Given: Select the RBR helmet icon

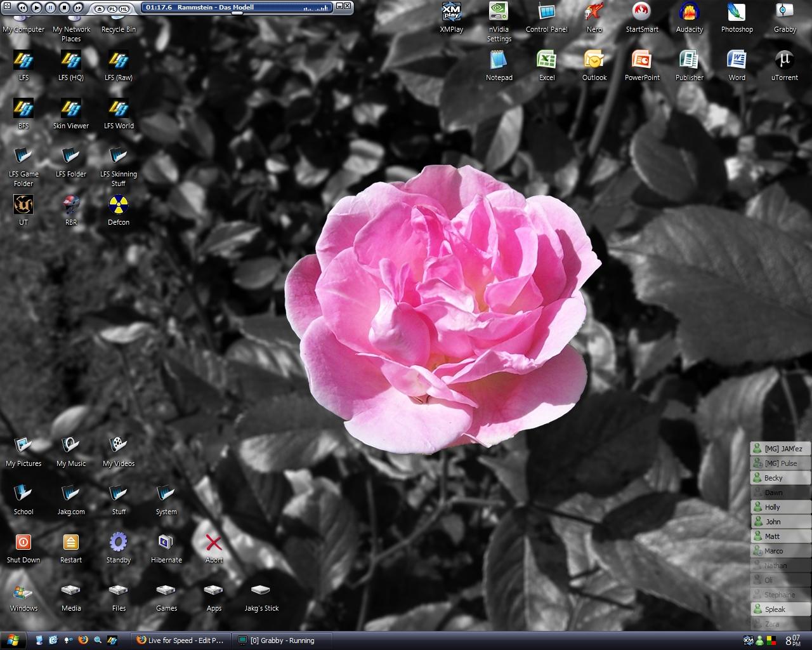Looking at the screenshot, I should 71,204.
